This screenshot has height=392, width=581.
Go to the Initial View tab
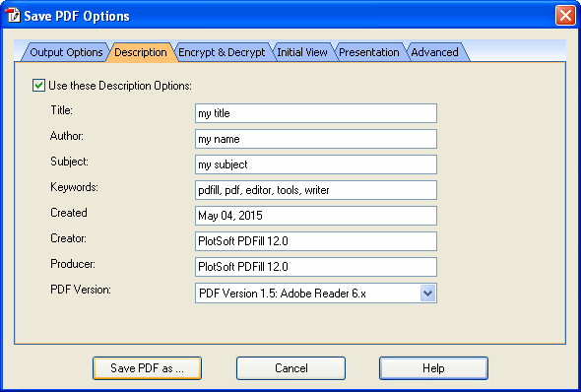click(302, 52)
